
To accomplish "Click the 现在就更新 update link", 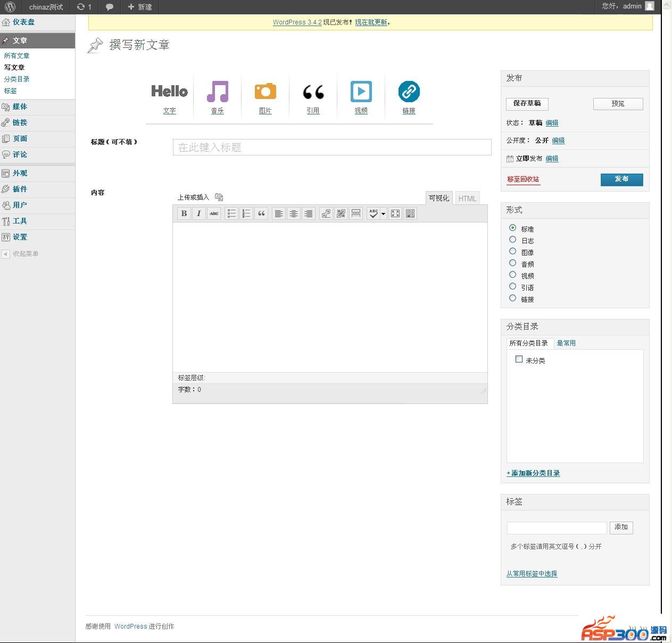I will pos(371,22).
